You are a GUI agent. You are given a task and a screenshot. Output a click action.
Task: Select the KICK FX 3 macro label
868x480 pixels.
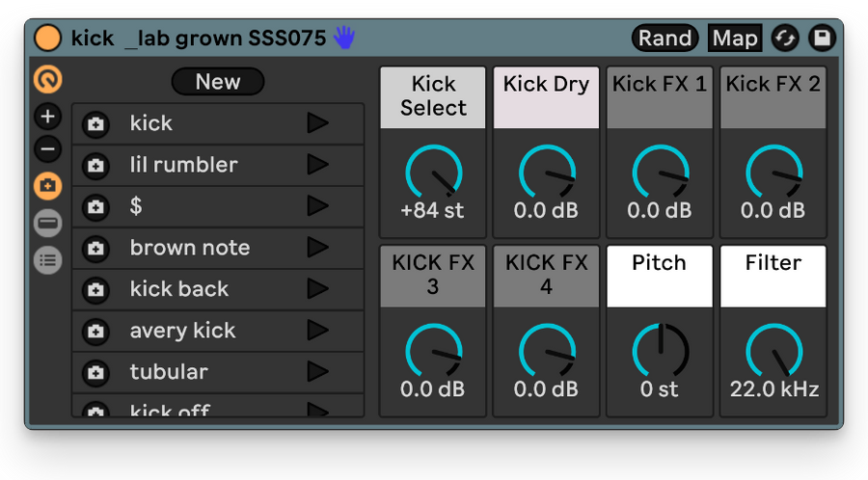point(433,276)
